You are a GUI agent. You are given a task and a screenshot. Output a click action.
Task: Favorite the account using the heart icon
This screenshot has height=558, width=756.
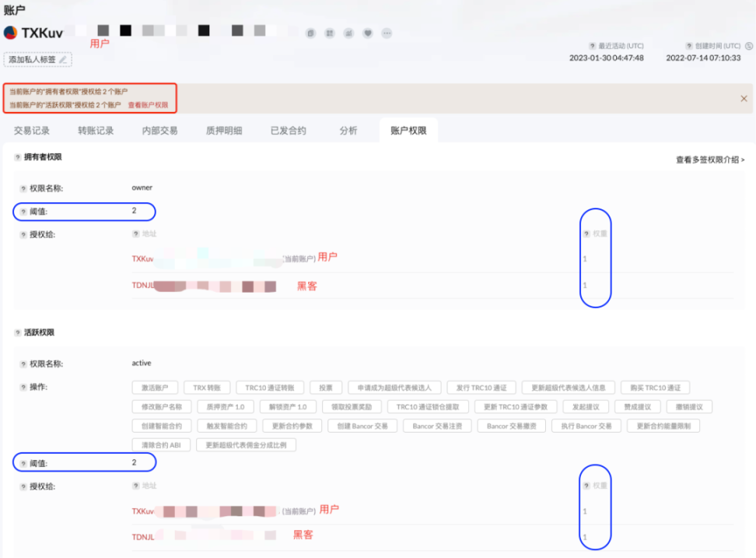(369, 33)
